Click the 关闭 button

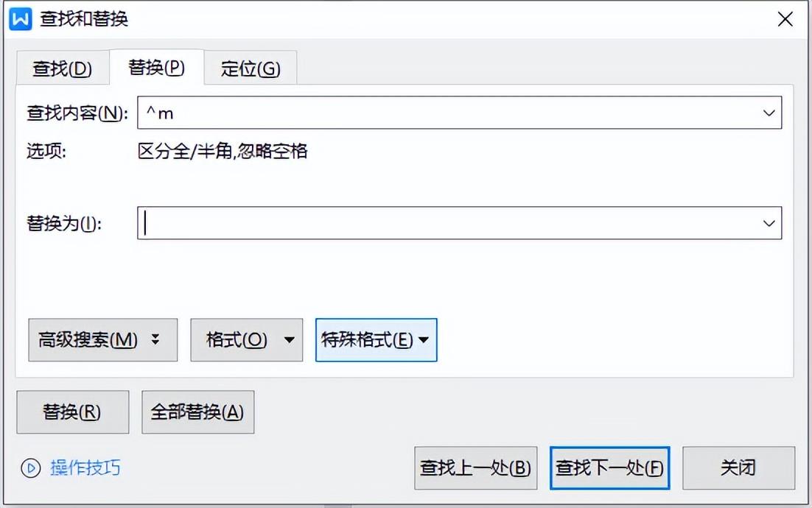pos(739,468)
